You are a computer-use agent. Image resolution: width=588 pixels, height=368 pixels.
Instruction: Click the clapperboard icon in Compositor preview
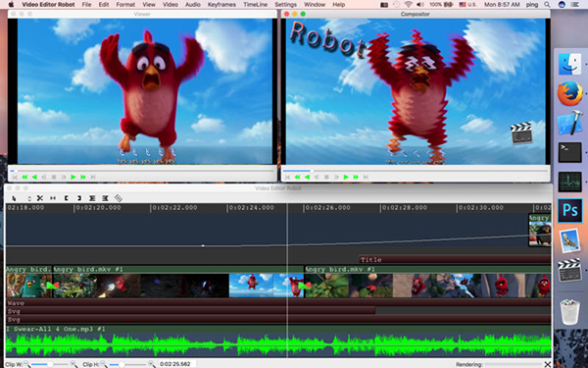point(521,132)
